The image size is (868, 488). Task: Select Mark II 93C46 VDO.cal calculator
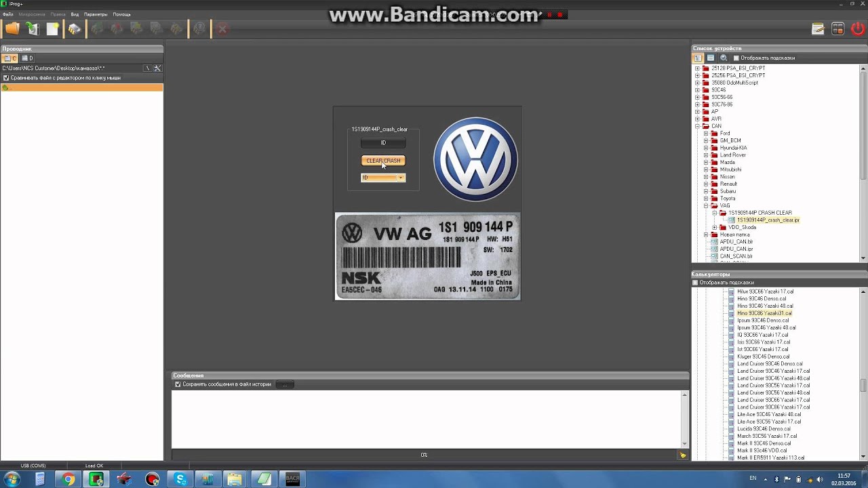[x=762, y=451]
